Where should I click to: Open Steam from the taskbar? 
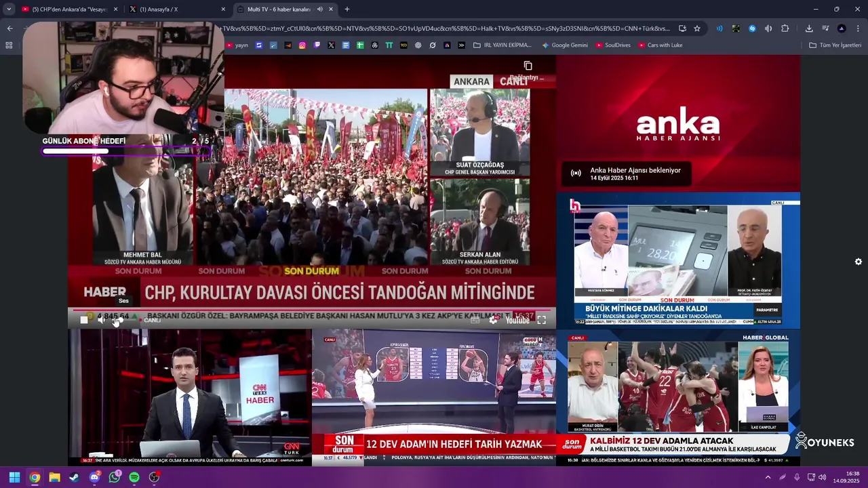click(x=74, y=477)
